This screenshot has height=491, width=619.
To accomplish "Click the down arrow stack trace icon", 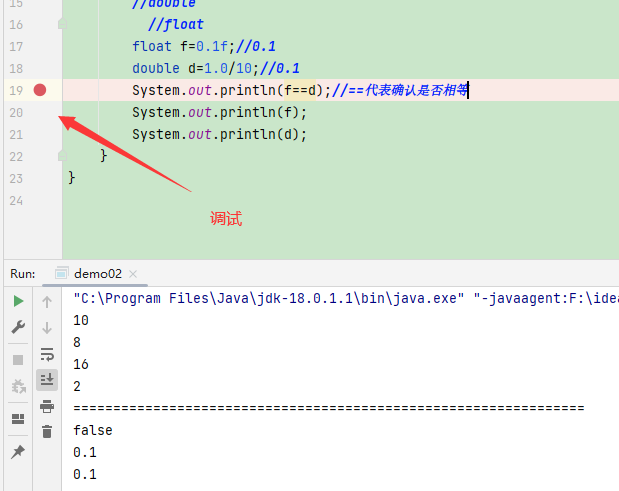I will 47,328.
